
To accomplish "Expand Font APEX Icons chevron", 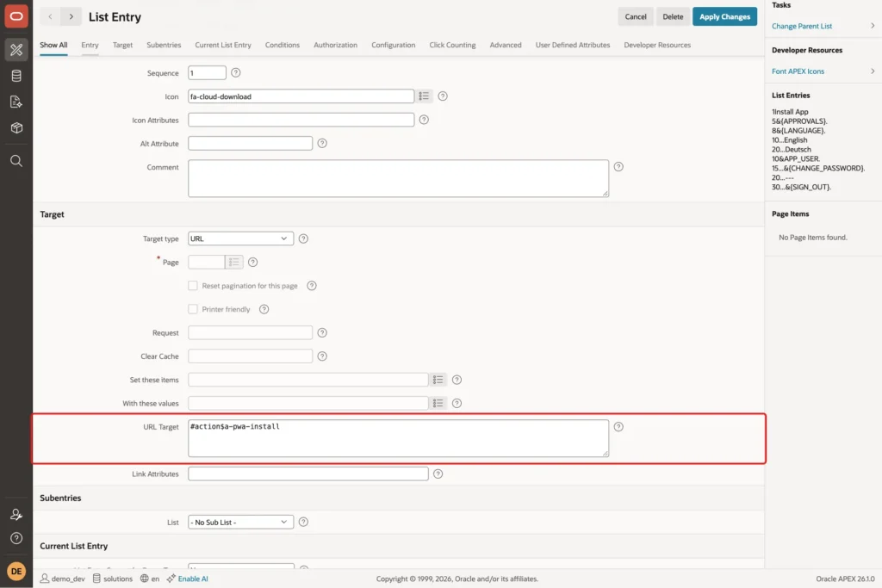I will click(x=873, y=71).
